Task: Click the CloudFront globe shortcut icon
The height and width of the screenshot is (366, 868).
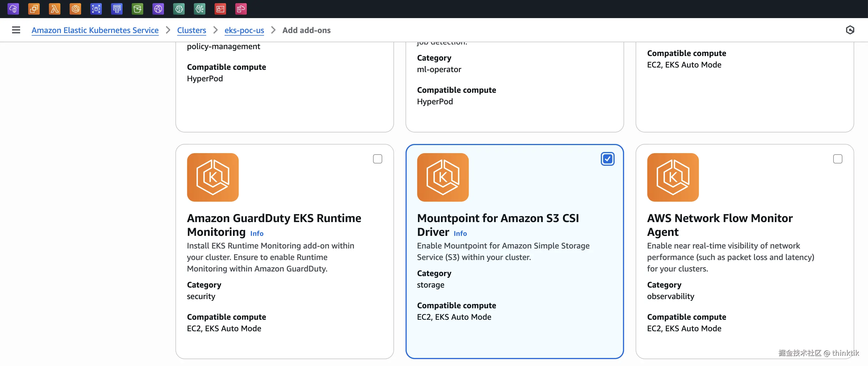Action: tap(158, 9)
